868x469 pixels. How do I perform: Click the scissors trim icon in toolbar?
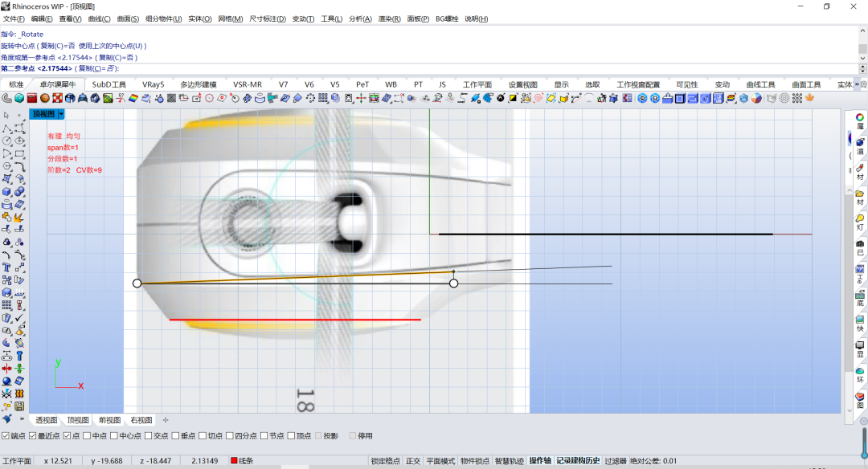pyautogui.click(x=121, y=99)
